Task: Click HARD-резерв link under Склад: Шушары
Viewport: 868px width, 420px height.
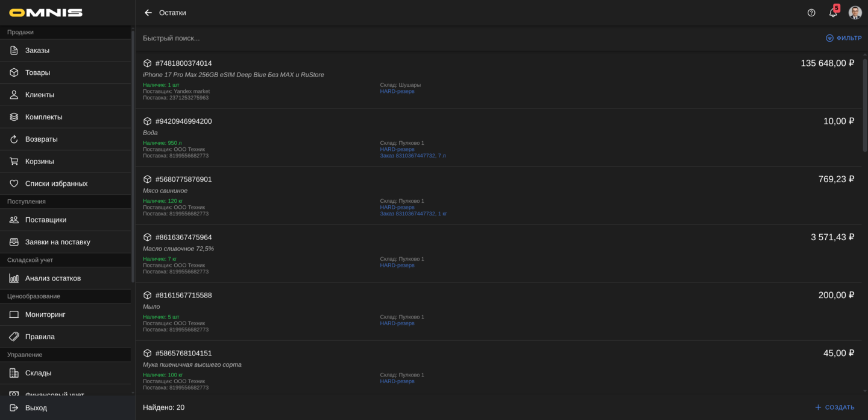Action: pos(397,91)
